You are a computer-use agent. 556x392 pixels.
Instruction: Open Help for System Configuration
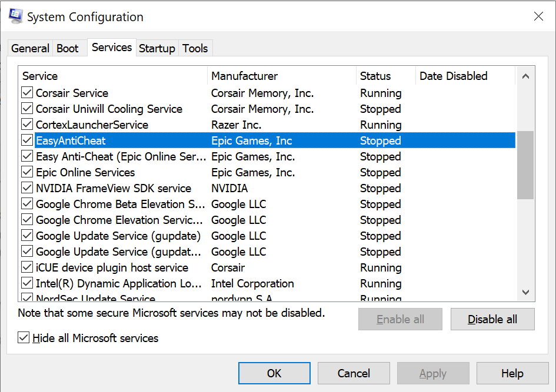point(512,373)
